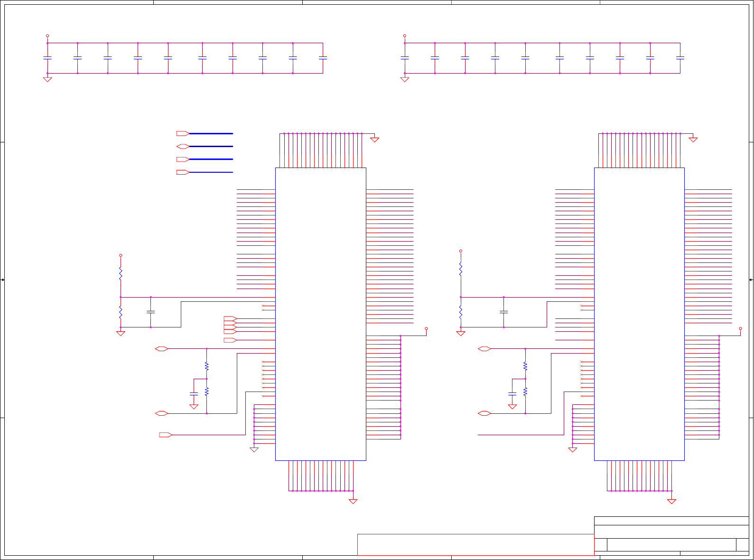Click isolated port below four stacked ports
This screenshot has width=754, height=560.
230,340
